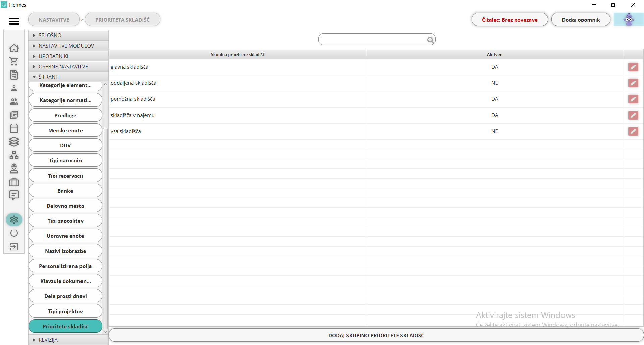Open Banke menu item
644x345 pixels.
coord(65,191)
